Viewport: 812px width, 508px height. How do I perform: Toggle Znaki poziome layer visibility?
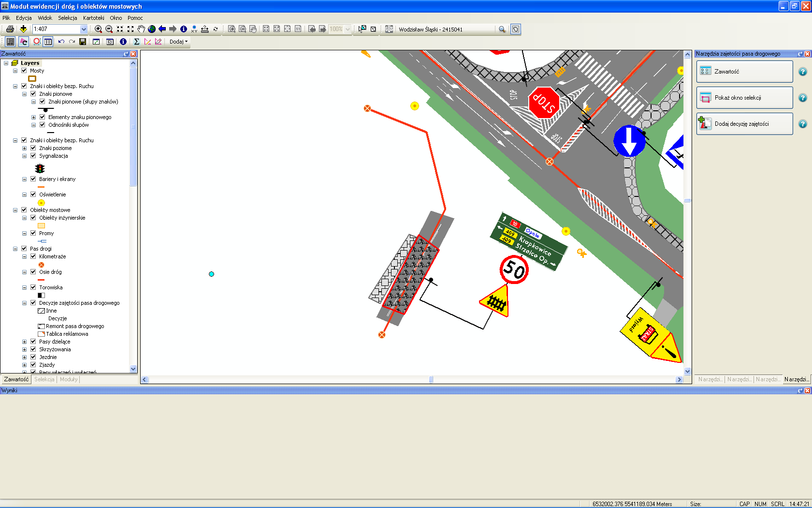coord(33,148)
